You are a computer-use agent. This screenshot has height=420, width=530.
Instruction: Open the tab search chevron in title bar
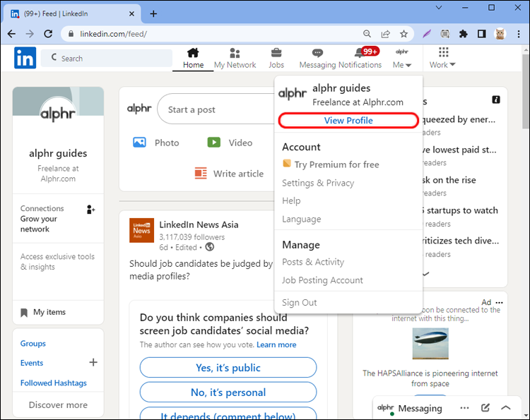[x=439, y=8]
